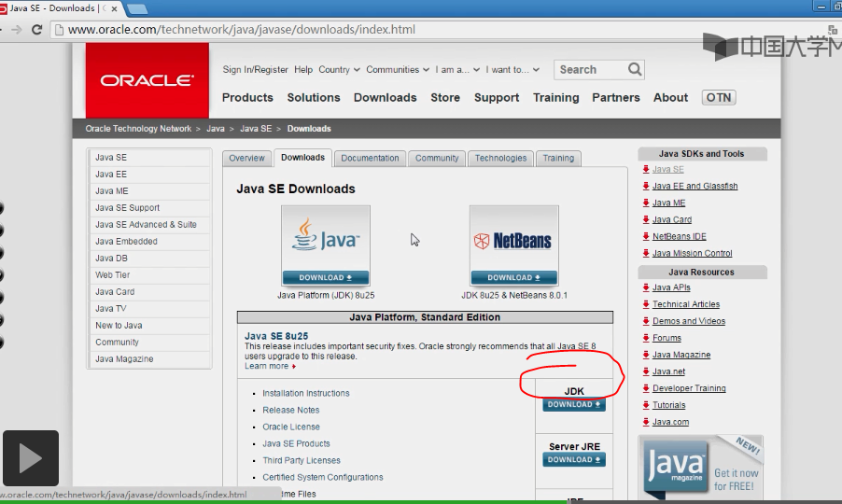Click Java EE and Glassfish link

pyautogui.click(x=695, y=187)
